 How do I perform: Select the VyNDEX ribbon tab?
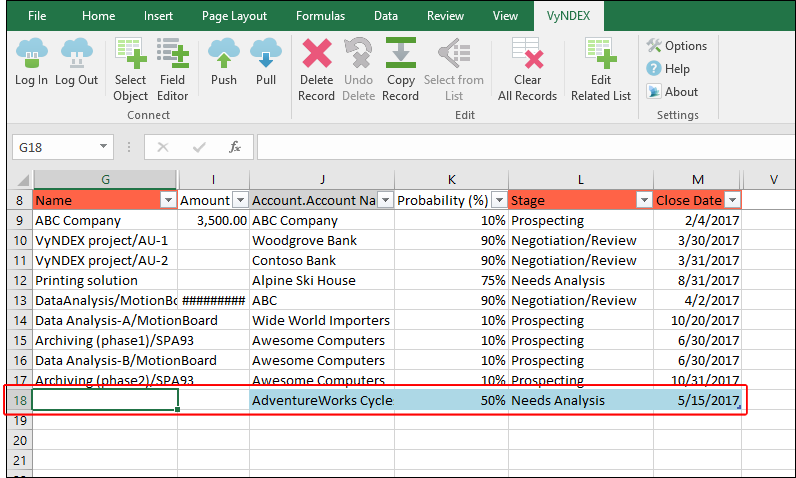pos(569,16)
